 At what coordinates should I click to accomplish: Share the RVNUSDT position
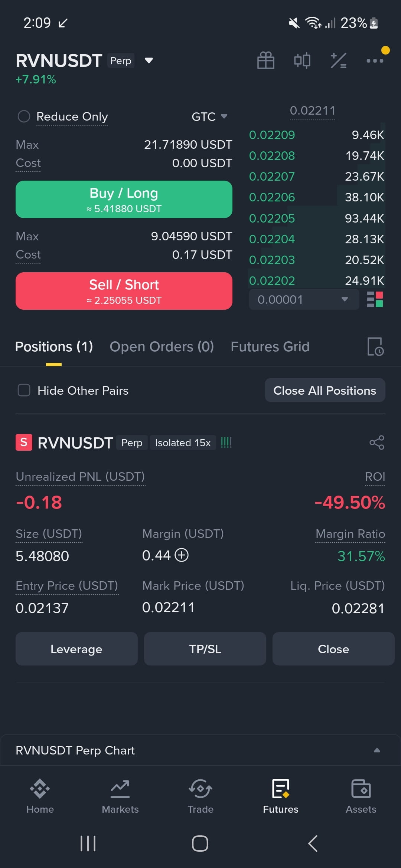point(377,443)
